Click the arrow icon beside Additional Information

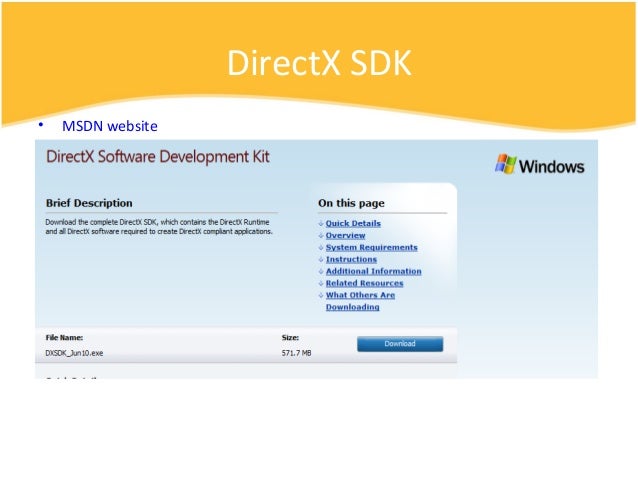pyautogui.click(x=321, y=271)
